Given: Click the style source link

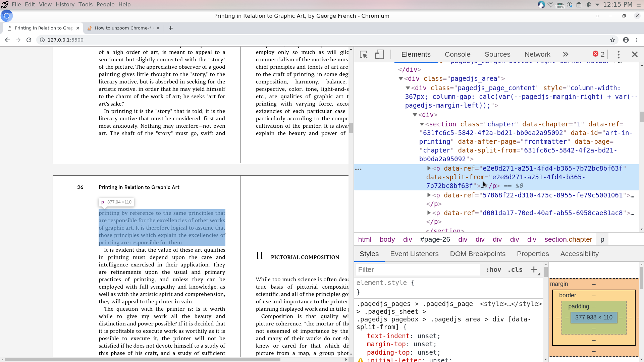Looking at the screenshot, I should (511, 304).
